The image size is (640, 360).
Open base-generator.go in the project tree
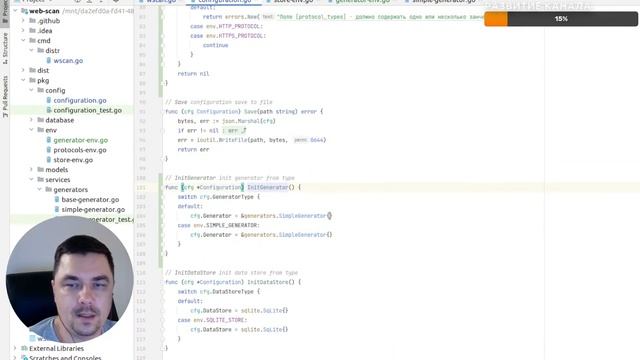(x=90, y=200)
